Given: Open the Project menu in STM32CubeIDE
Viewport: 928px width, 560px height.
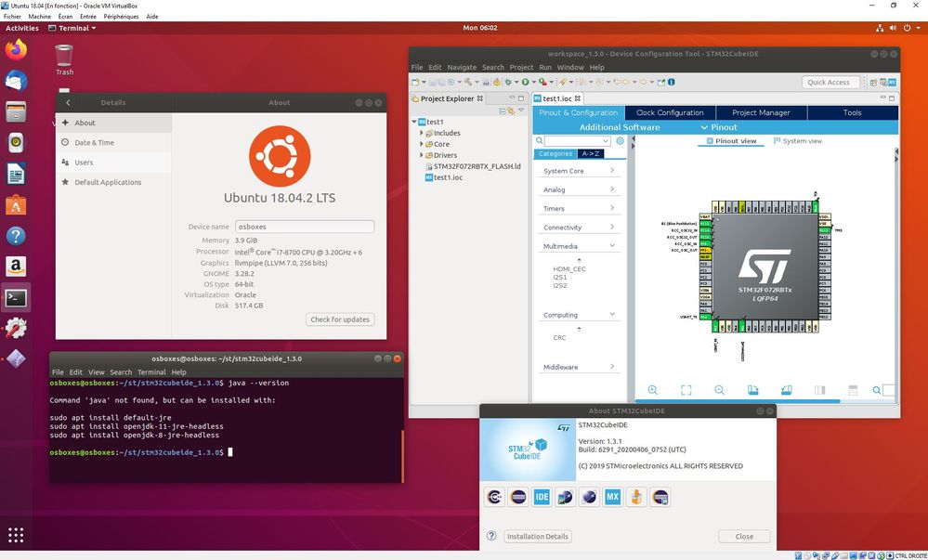Looking at the screenshot, I should [x=521, y=68].
